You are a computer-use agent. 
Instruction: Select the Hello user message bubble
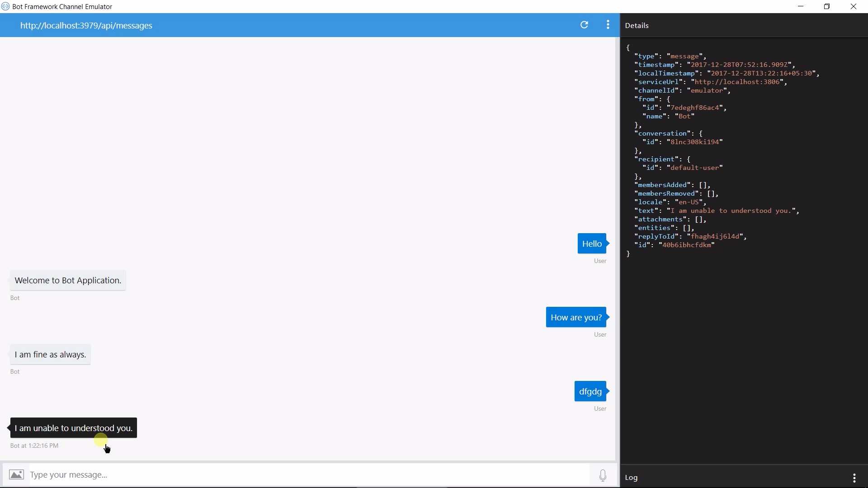(592, 244)
